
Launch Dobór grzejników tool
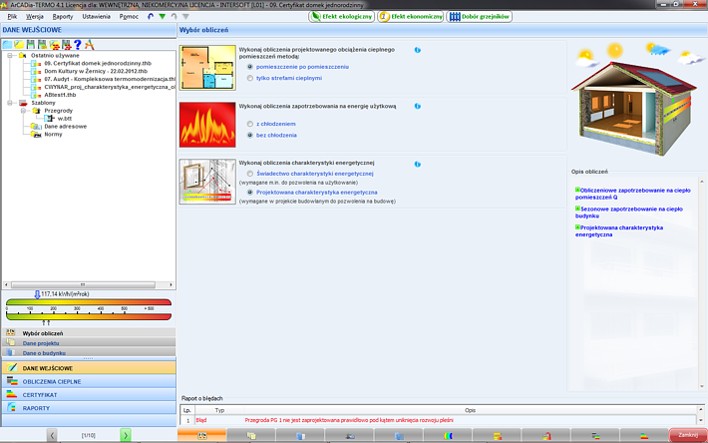pos(479,16)
